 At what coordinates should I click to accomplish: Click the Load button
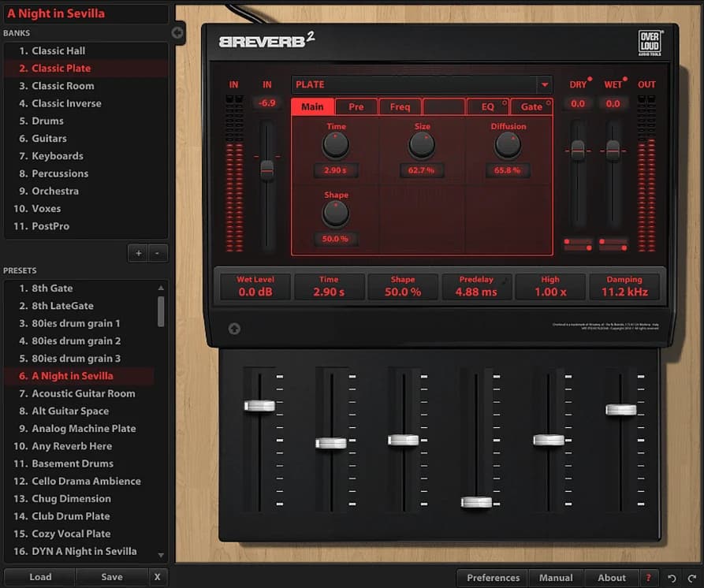point(39,578)
